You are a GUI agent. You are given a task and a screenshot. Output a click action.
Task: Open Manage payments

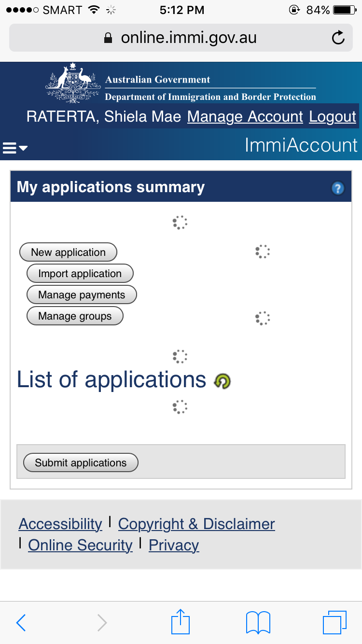(82, 295)
